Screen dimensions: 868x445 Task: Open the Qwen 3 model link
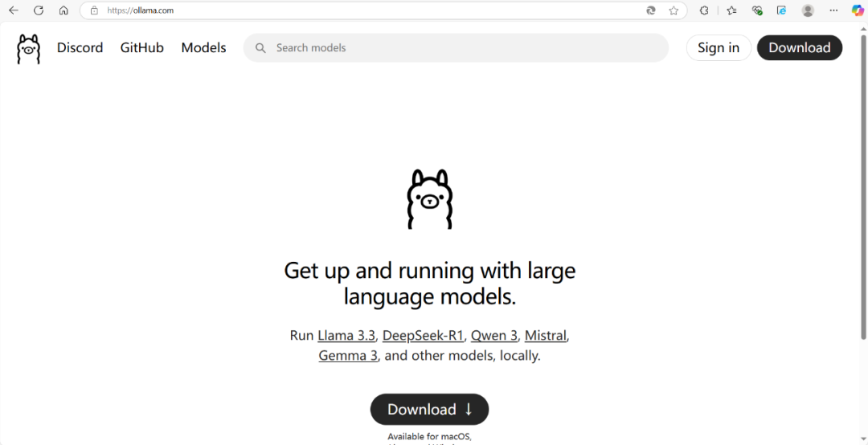(x=494, y=336)
